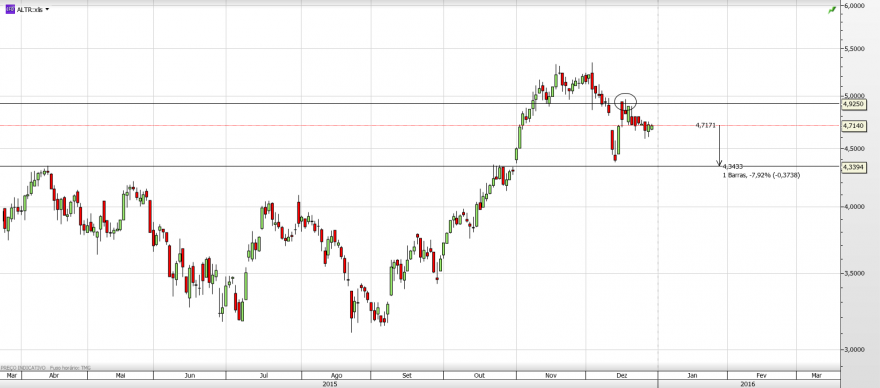The image size is (880, 388).
Task: Click the purple instrument icon beside ALTR:xlis
Action: [10, 10]
